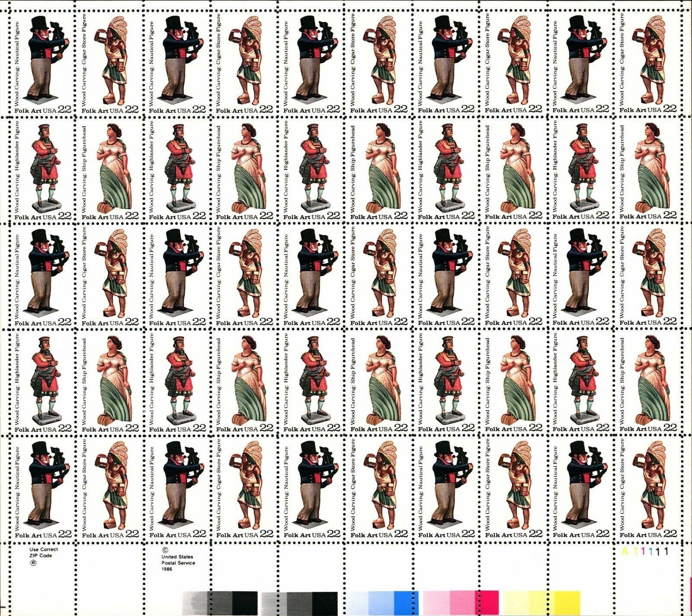Click the "United States Postal Service 1986" text
Viewport: 692px width, 616px height.
tap(178, 563)
